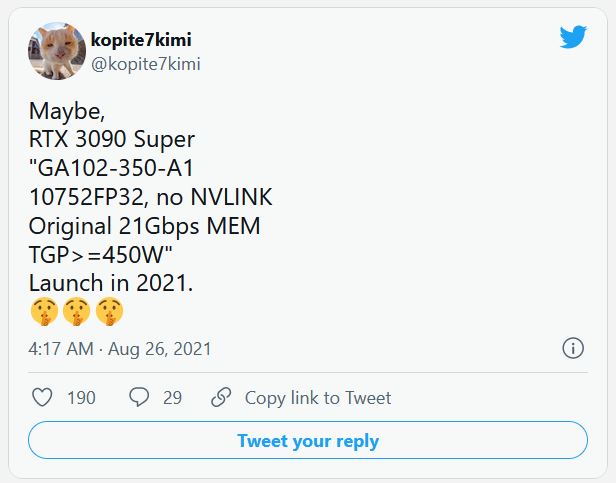Click the Launch in 2021 text
This screenshot has width=616, height=483.
pyautogui.click(x=111, y=283)
